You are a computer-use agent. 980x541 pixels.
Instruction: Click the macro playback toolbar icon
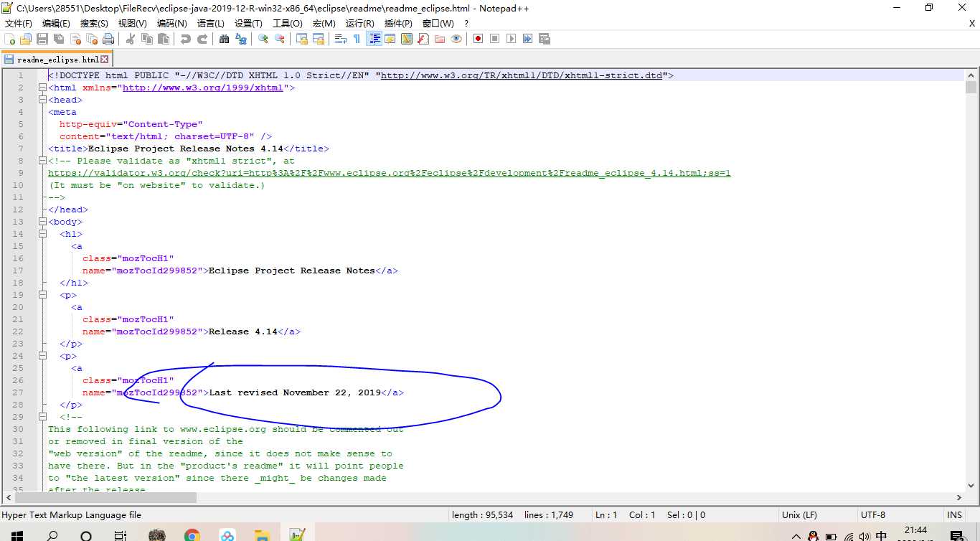tap(511, 39)
